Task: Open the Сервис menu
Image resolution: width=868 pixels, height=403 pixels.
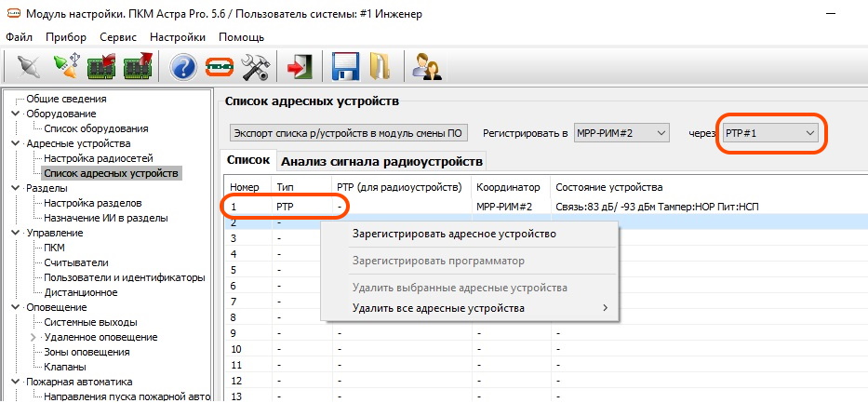Action: [116, 37]
